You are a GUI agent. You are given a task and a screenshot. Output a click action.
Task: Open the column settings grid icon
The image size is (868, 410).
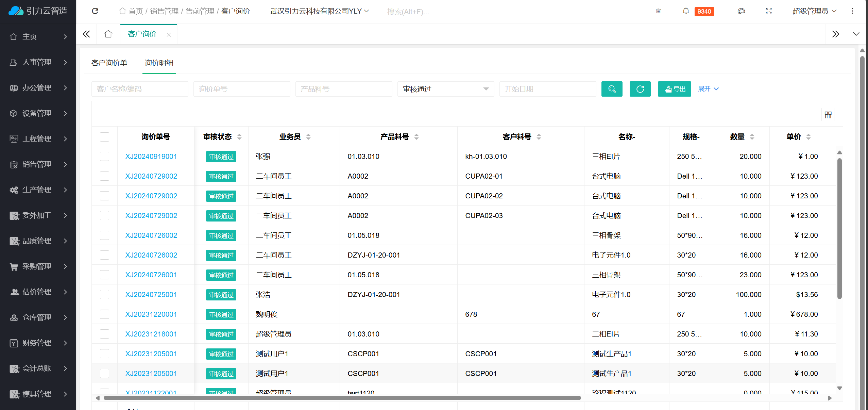click(828, 115)
